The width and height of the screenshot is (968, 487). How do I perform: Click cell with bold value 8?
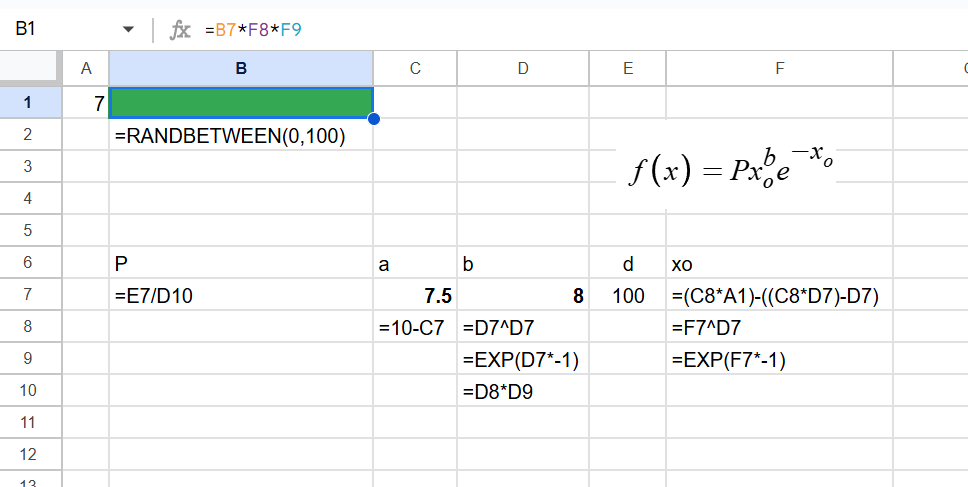tap(523, 295)
